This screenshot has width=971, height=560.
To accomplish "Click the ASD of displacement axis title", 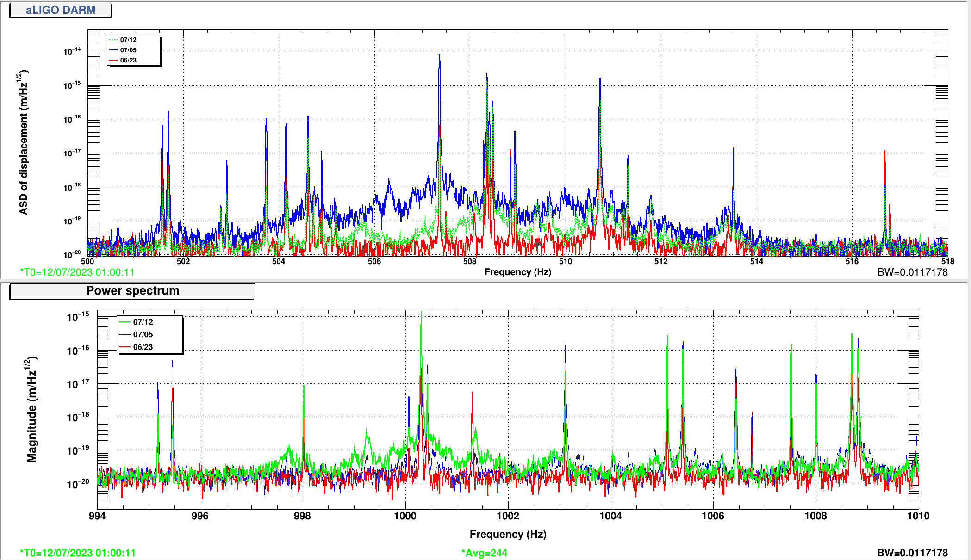I will [23, 142].
